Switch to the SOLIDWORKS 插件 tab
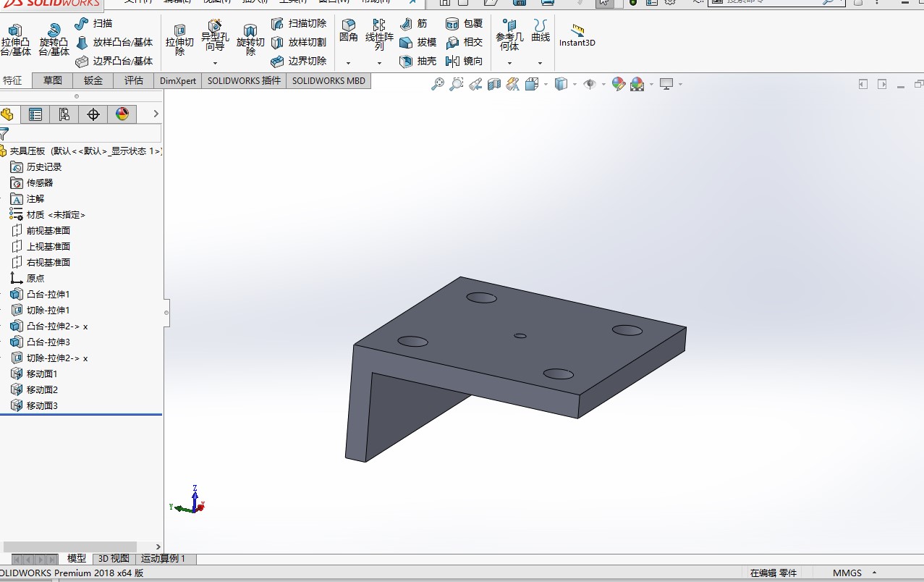The height and width of the screenshot is (582, 924). coord(244,80)
